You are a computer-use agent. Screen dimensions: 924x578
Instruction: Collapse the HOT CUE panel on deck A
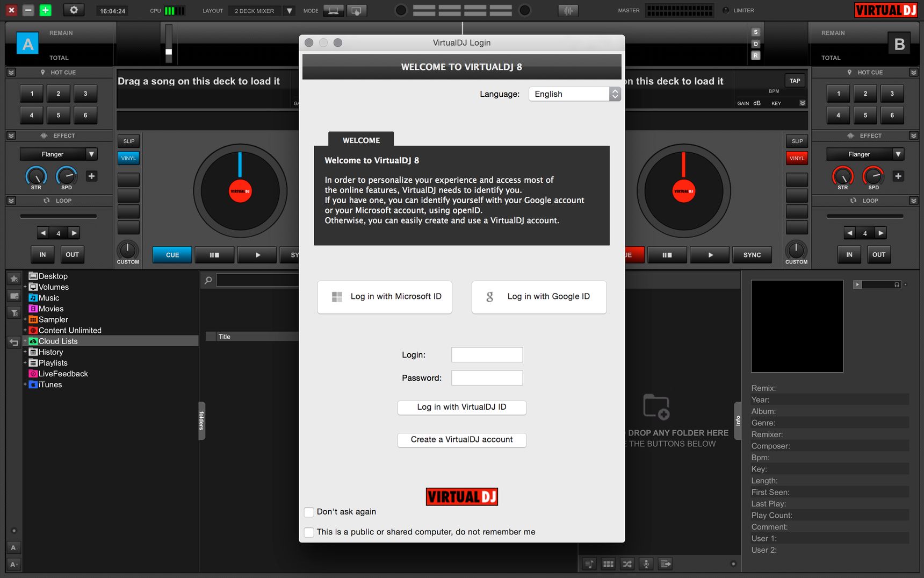[11, 72]
